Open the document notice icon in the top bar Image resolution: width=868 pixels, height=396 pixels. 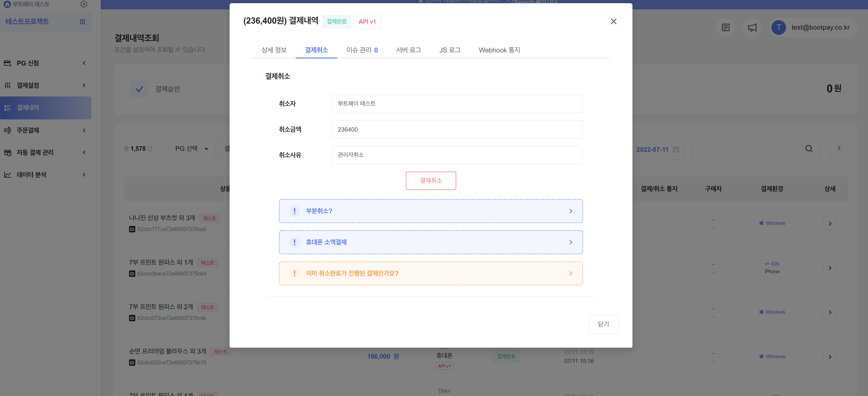coord(725,28)
